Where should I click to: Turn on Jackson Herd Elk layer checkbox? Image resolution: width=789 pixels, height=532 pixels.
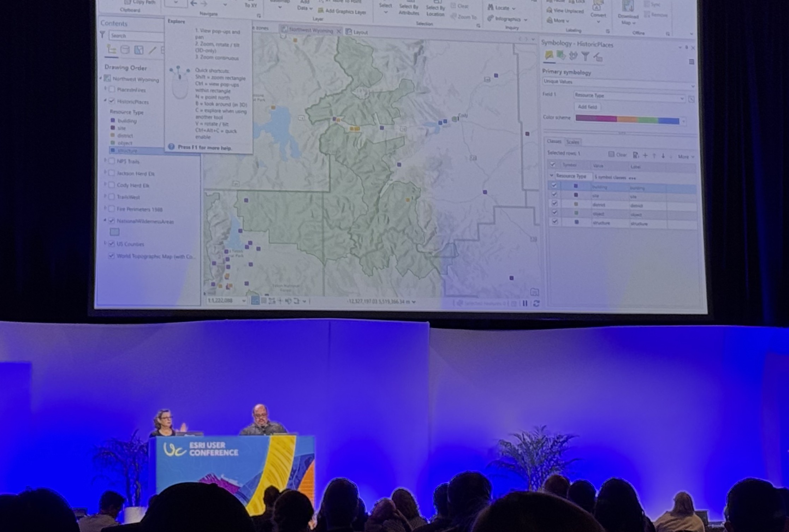point(112,173)
